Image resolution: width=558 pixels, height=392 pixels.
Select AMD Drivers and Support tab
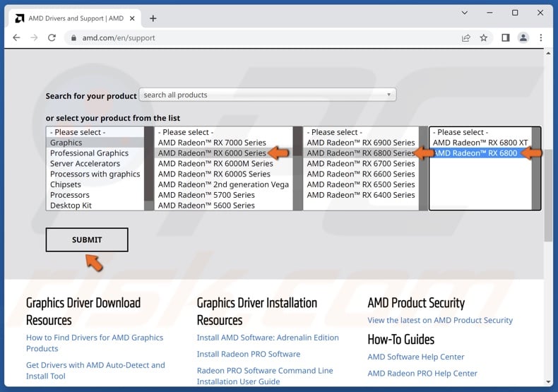coord(75,18)
